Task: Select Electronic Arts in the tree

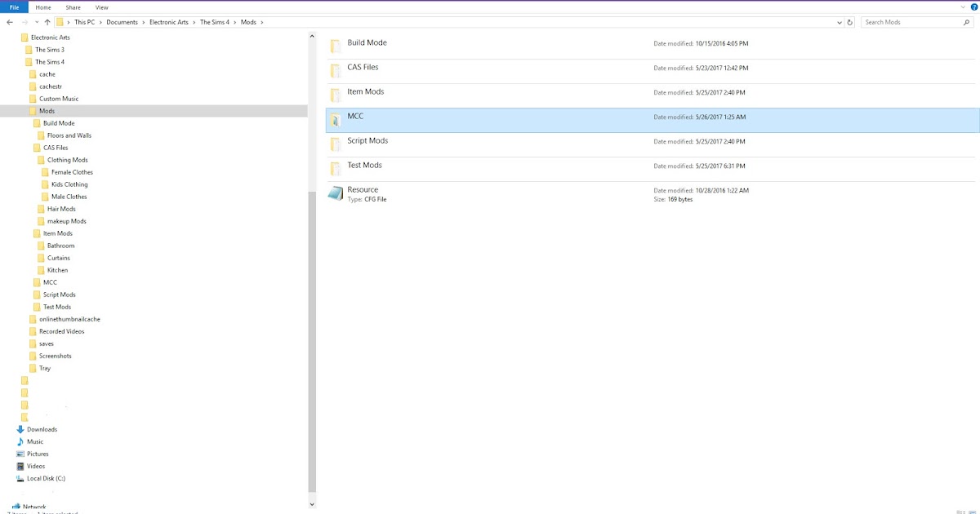Action: [51, 38]
